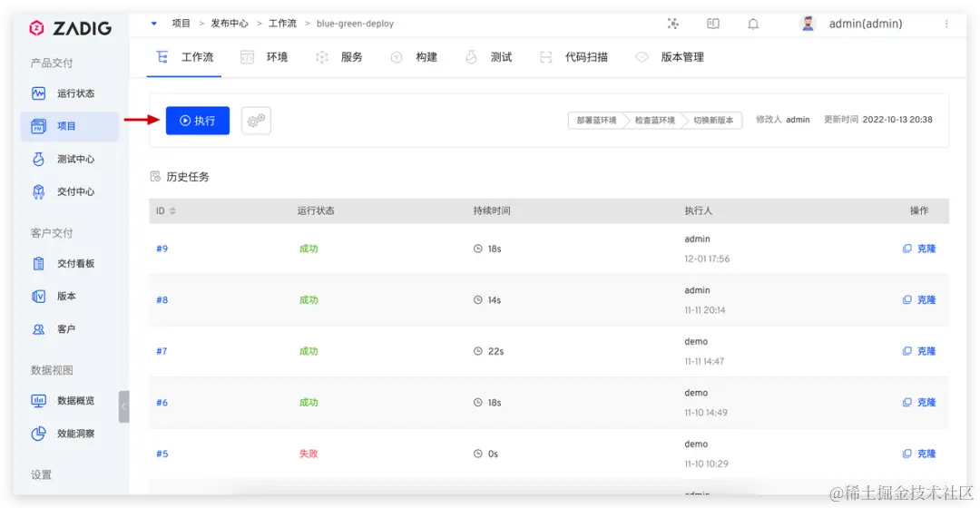Clone task #6 with 克隆

(919, 403)
